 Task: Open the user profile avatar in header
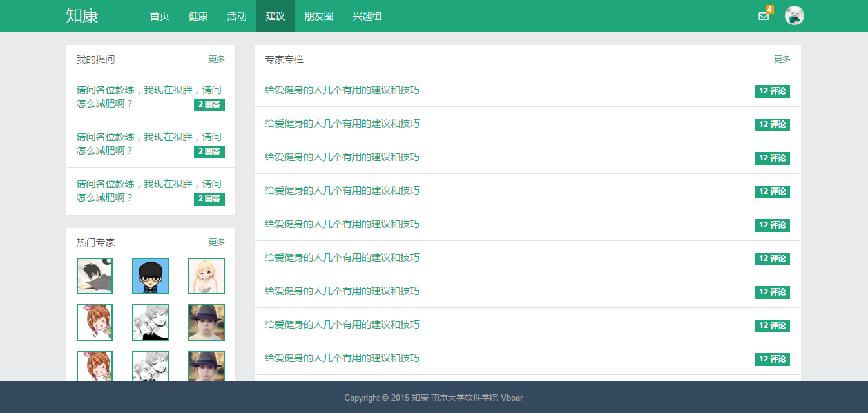pyautogui.click(x=795, y=15)
